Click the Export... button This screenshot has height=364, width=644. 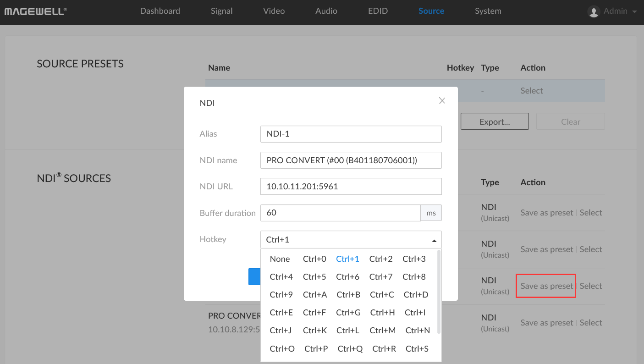tap(495, 121)
